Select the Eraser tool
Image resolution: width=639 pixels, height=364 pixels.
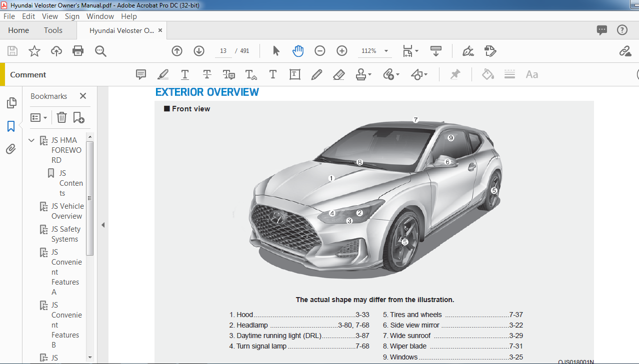[338, 74]
